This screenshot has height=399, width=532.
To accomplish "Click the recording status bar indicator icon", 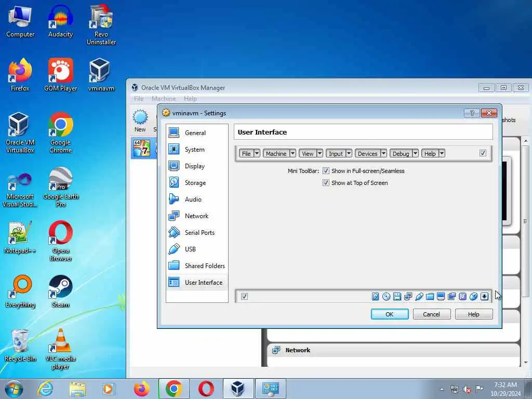I will [x=451, y=297].
